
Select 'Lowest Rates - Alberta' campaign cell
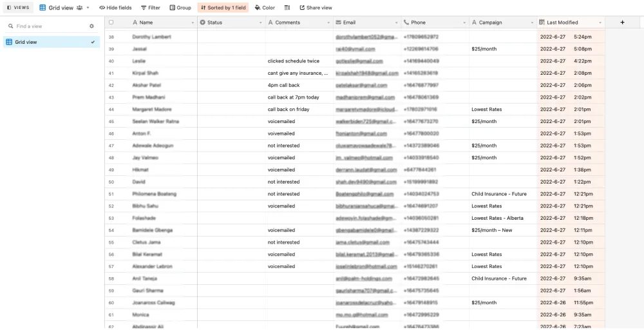pos(503,218)
